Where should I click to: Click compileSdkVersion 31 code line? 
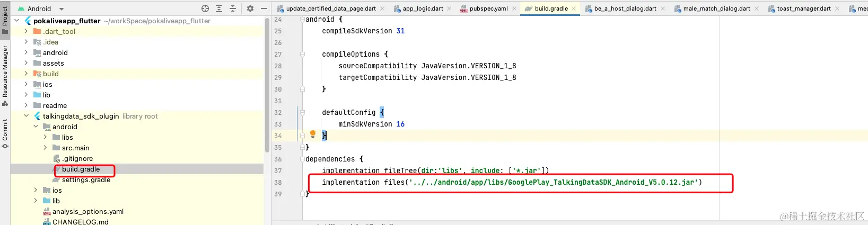363,31
